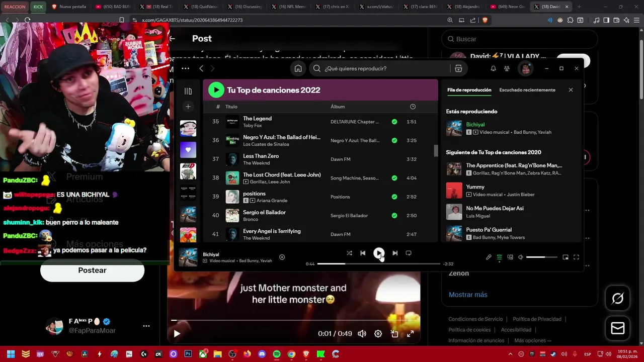Viewport: 644px width, 362px height.
Task: Open Spotify profile avatar menu
Action: [x=526, y=68]
